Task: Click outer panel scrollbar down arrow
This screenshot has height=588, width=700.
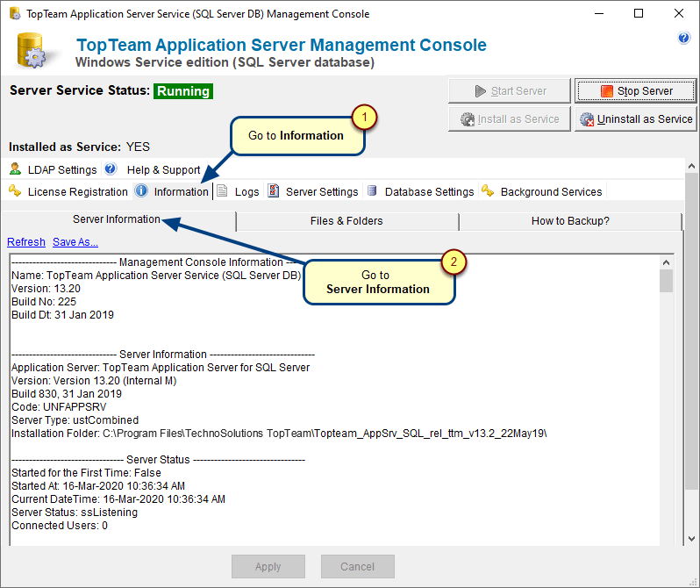Action: point(691,539)
